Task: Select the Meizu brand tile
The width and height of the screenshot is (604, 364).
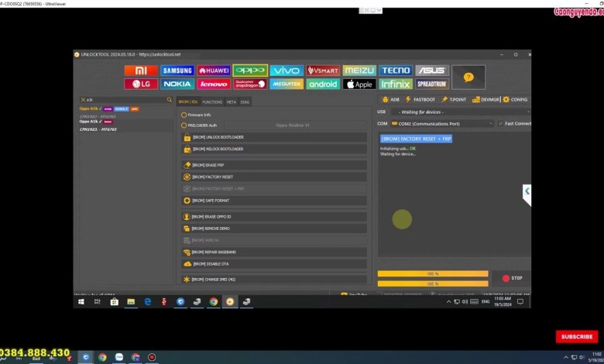Action: point(359,70)
